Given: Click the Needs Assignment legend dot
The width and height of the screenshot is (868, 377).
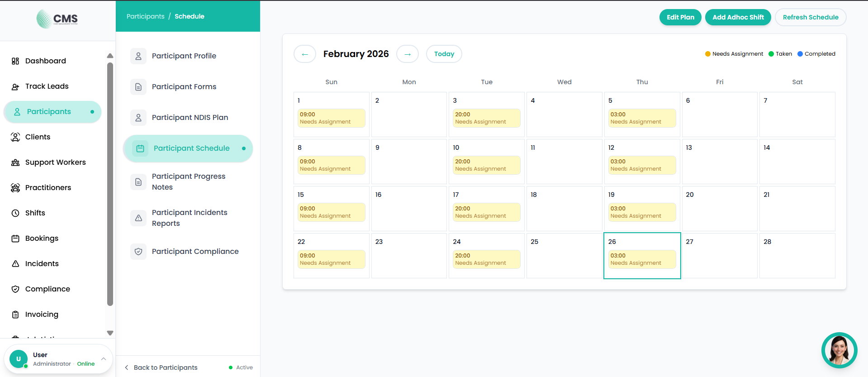Looking at the screenshot, I should point(708,54).
